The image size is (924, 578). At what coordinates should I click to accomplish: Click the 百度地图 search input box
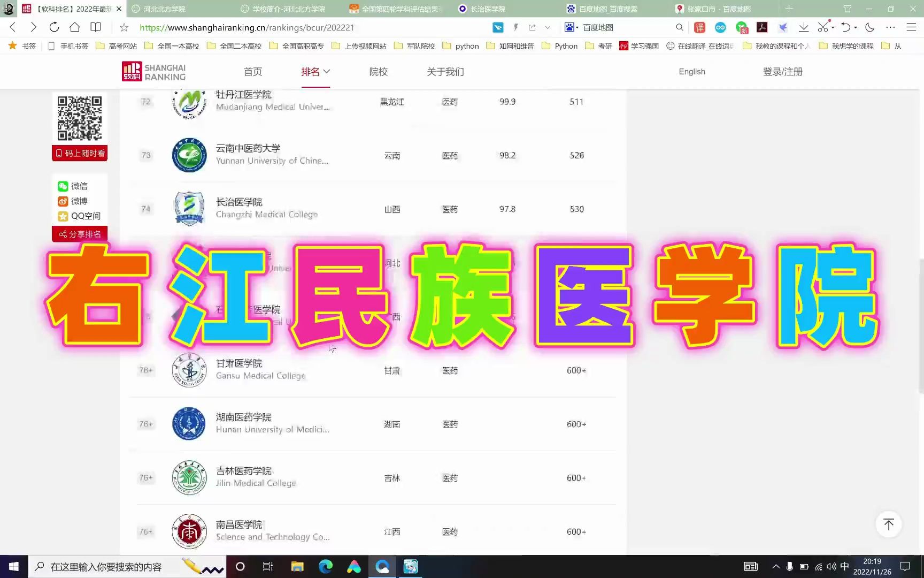click(626, 27)
